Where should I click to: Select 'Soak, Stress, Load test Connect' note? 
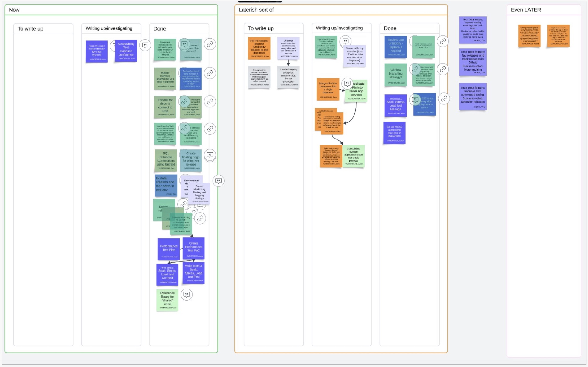[x=167, y=275]
